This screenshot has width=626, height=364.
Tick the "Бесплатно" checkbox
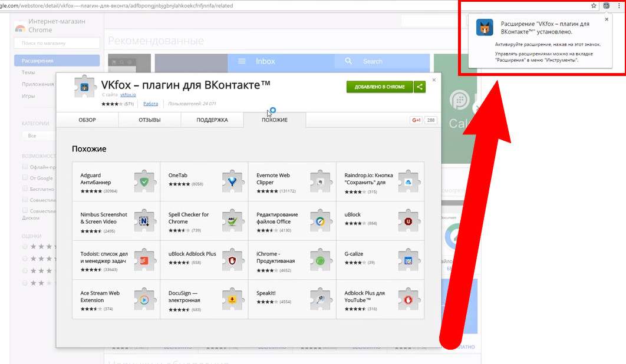[x=25, y=188]
